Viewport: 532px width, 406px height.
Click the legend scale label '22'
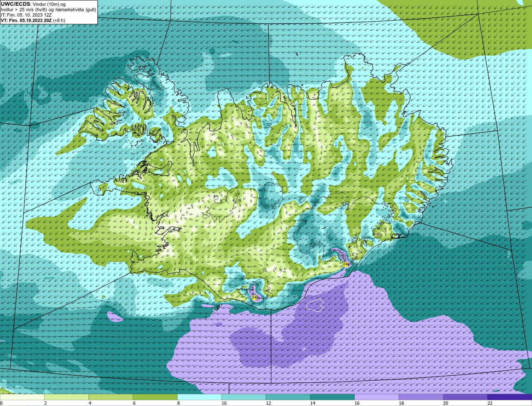click(x=490, y=403)
